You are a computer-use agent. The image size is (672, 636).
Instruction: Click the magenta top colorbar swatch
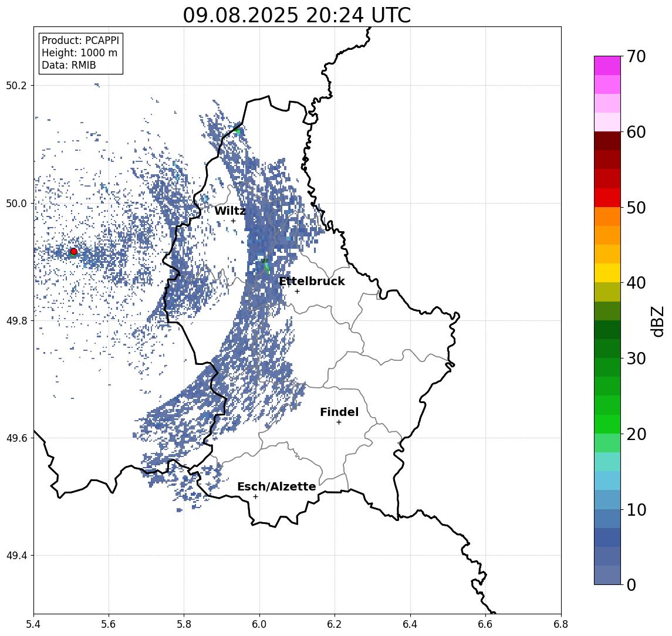(x=607, y=66)
